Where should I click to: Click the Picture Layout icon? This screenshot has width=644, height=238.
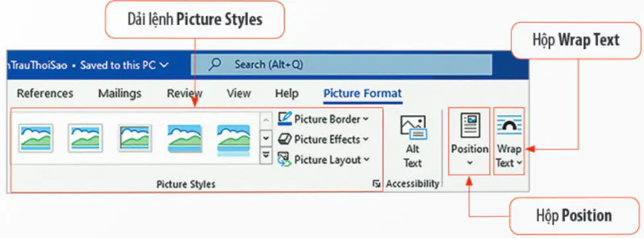[x=285, y=159]
